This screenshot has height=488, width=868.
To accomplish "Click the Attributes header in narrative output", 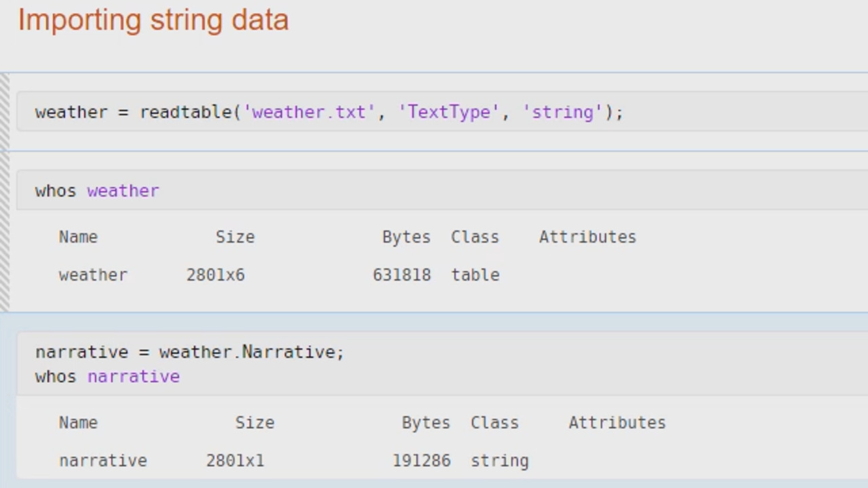I will tap(617, 423).
